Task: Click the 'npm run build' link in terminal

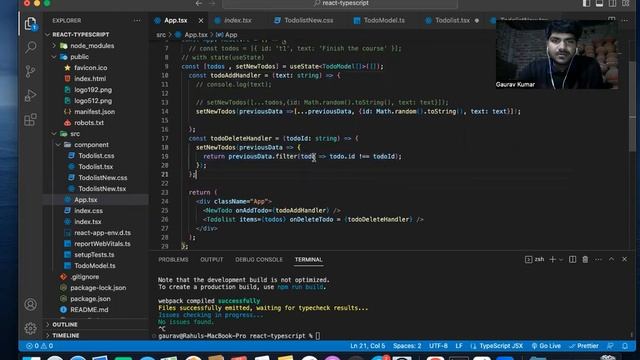Action: (x=300, y=287)
